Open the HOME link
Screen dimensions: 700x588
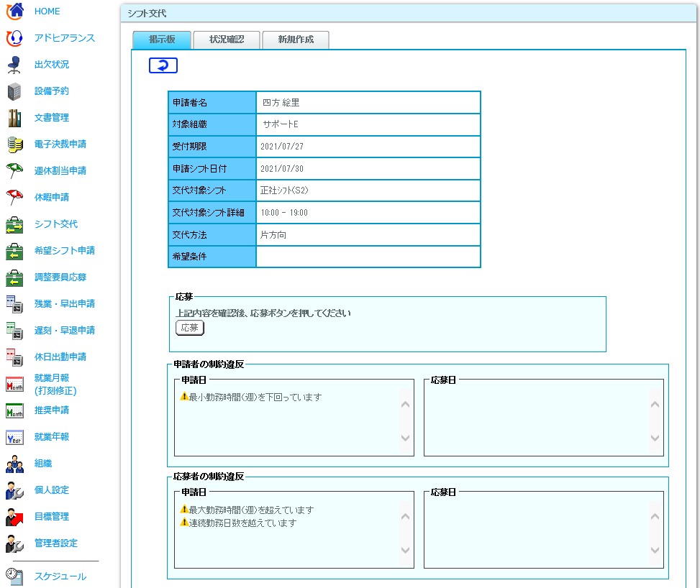coord(47,12)
